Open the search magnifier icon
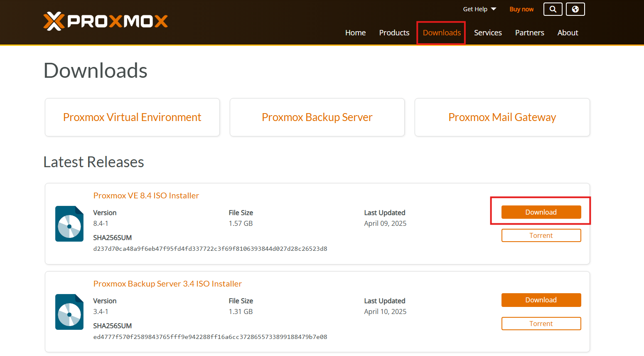Screen dimensions: 644x356 click(x=553, y=9)
